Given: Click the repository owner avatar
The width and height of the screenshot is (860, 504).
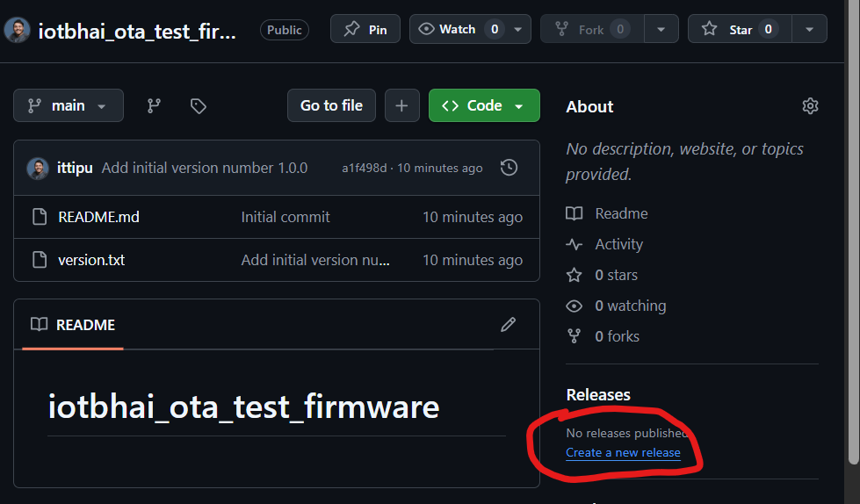Looking at the screenshot, I should pos(18,30).
